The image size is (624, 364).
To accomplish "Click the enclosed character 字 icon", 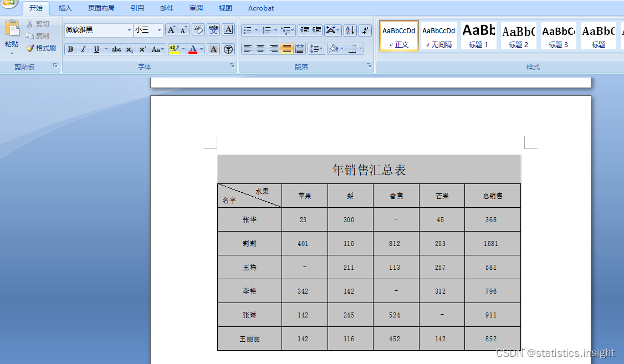I will coord(228,49).
